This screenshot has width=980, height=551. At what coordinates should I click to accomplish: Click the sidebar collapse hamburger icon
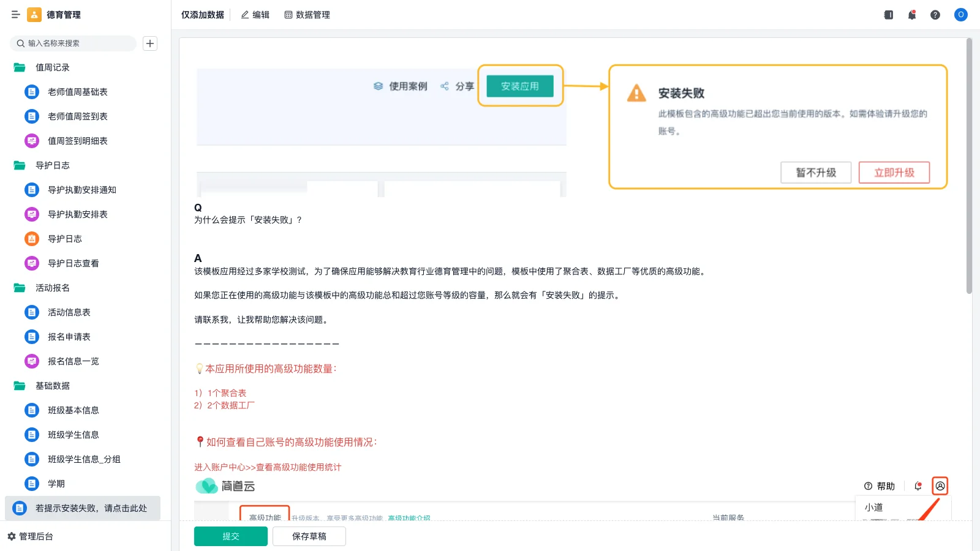pos(16,15)
